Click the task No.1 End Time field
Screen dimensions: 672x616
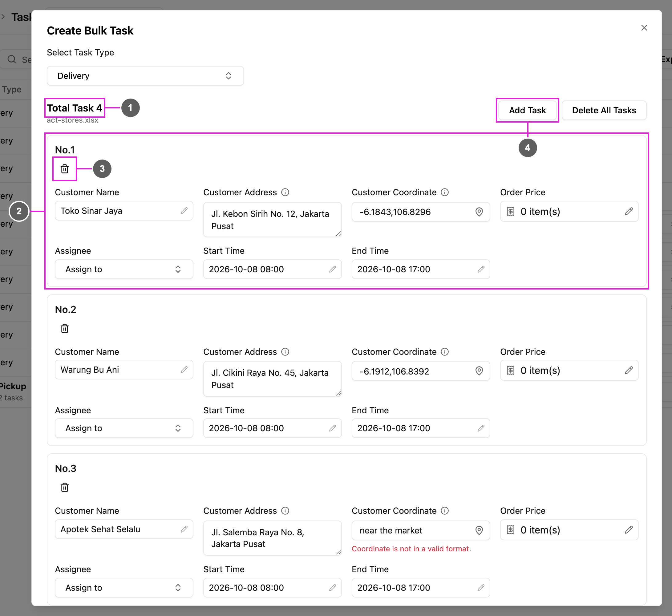click(x=421, y=269)
